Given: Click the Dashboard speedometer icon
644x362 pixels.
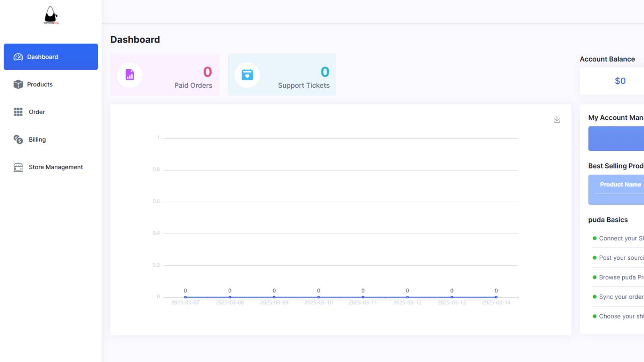Looking at the screenshot, I should click(x=18, y=57).
